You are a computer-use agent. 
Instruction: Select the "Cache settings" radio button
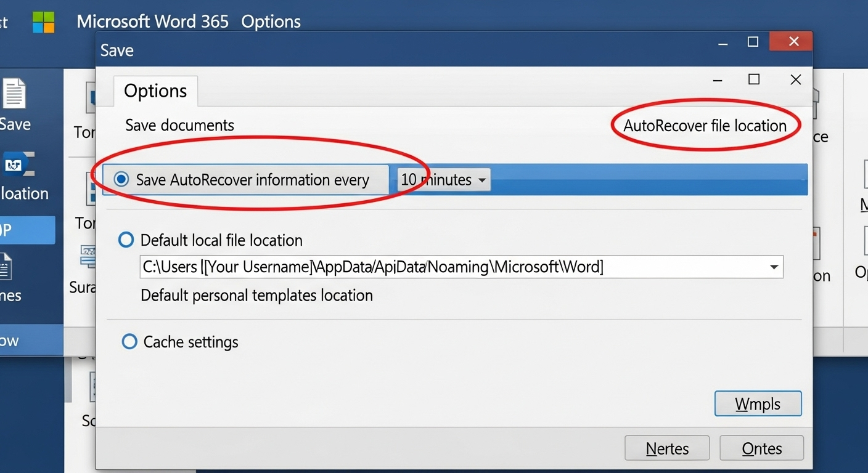[x=129, y=342]
